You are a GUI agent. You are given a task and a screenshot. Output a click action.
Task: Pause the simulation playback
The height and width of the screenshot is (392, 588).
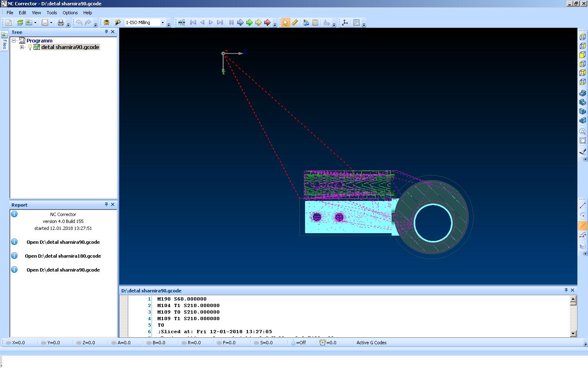(x=231, y=23)
